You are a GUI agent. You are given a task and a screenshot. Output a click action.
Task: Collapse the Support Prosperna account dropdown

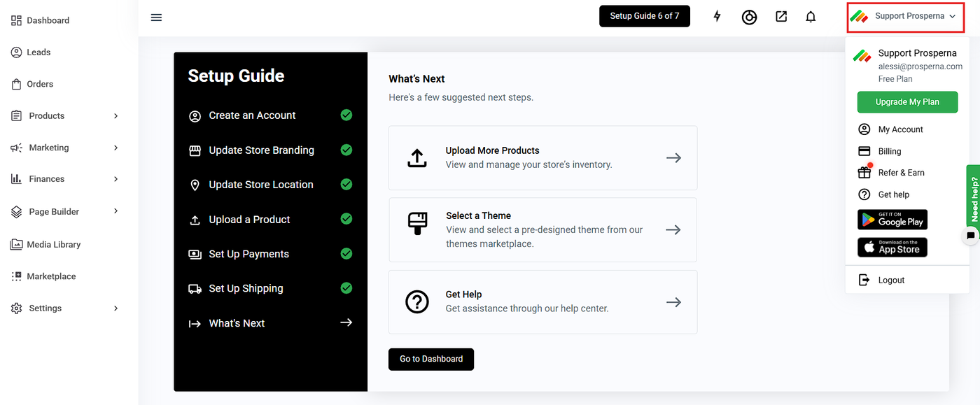click(x=906, y=16)
